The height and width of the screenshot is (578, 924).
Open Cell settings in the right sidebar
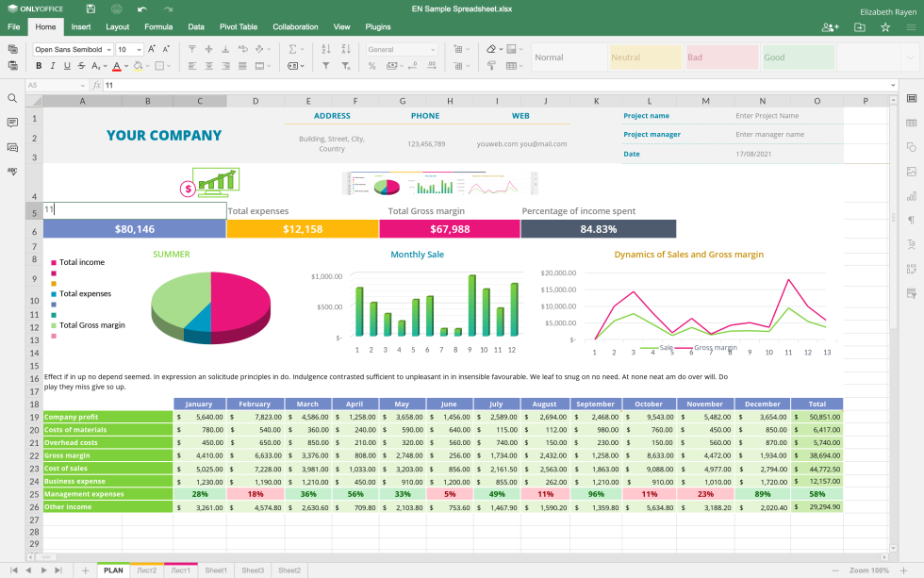(911, 98)
